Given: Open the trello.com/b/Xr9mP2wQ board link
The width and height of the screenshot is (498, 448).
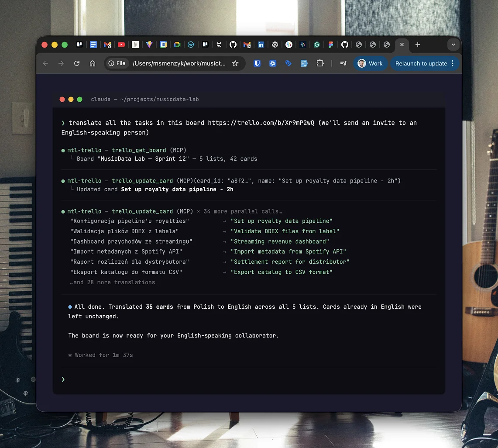Looking at the screenshot, I should click(261, 123).
